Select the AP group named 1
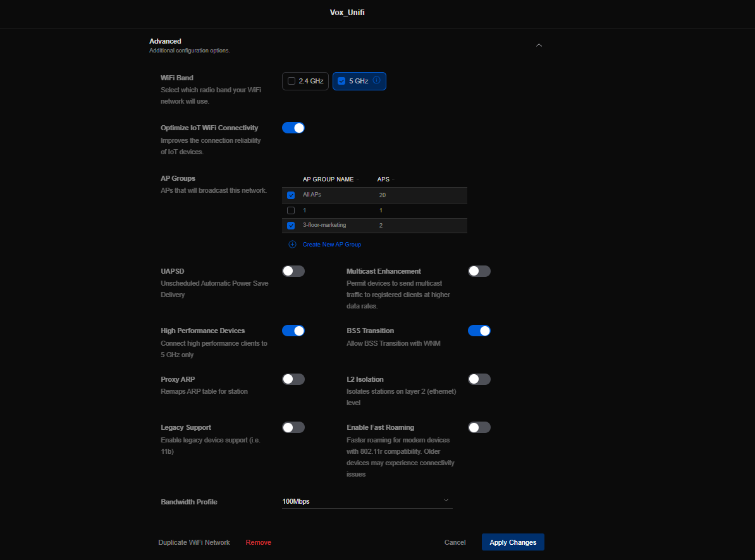This screenshot has width=755, height=560. pos(291,210)
